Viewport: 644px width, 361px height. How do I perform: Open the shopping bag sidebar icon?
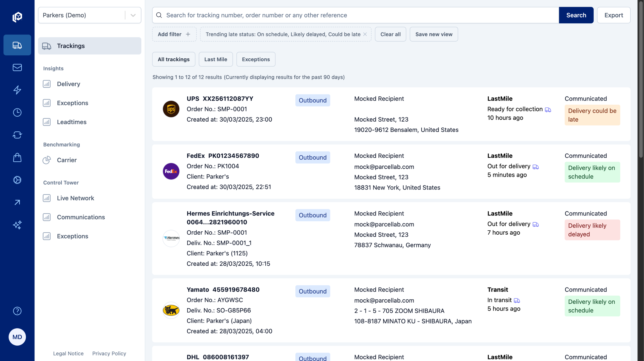click(x=17, y=158)
